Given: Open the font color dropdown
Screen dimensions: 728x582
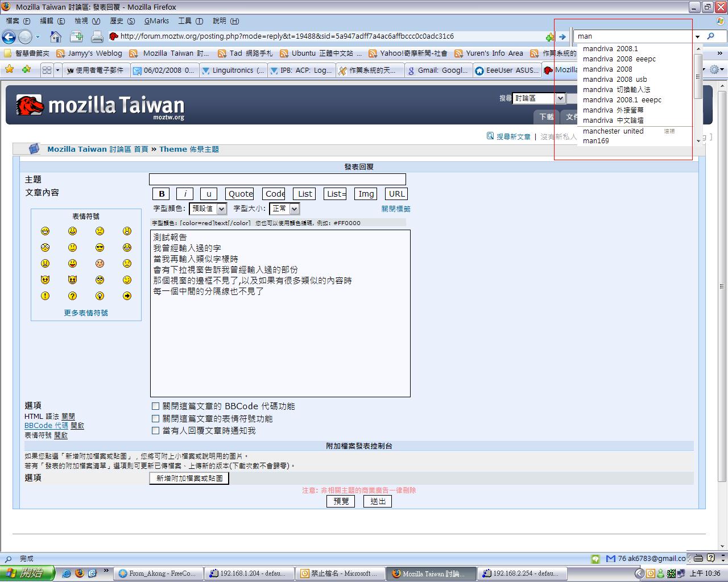Looking at the screenshot, I should (208, 209).
